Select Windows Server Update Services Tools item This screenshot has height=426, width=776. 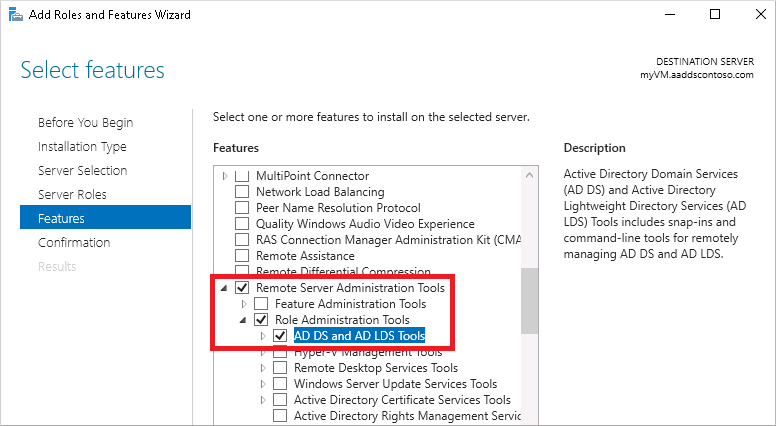(x=395, y=384)
